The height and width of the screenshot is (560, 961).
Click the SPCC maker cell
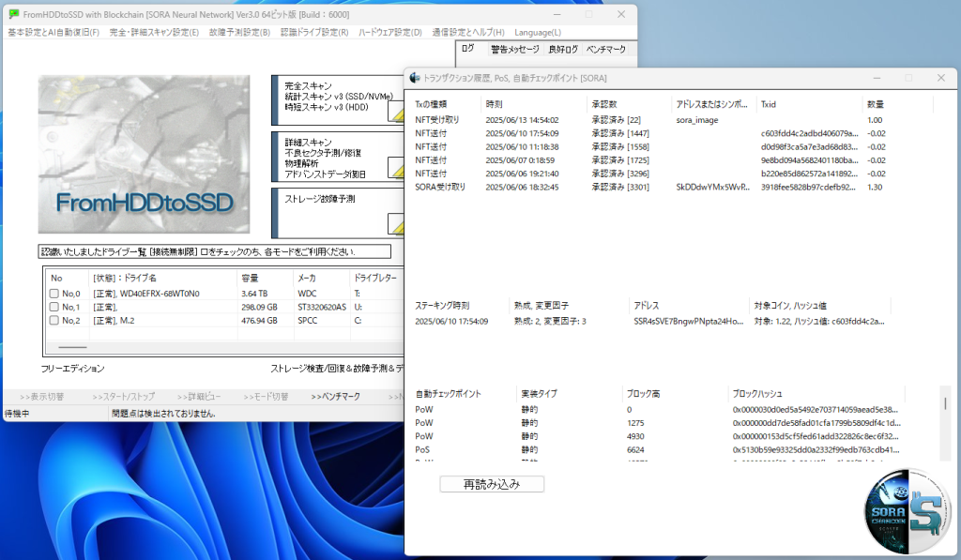(308, 321)
